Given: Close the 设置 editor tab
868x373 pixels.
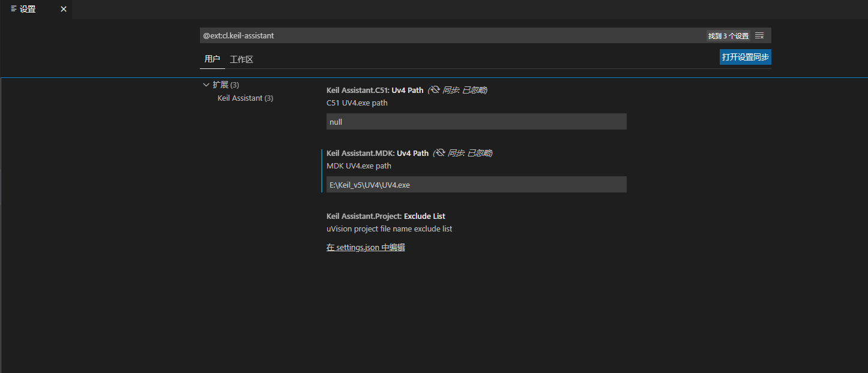Looking at the screenshot, I should tap(63, 9).
